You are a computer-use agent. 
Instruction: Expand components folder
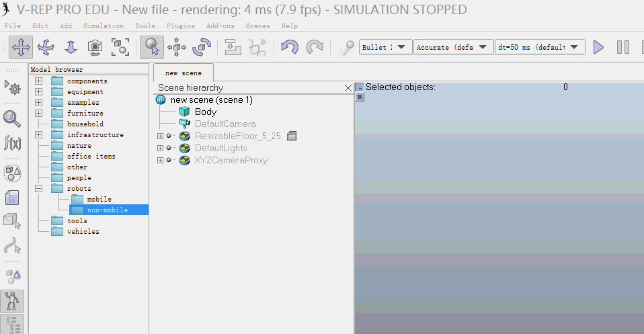click(x=38, y=81)
